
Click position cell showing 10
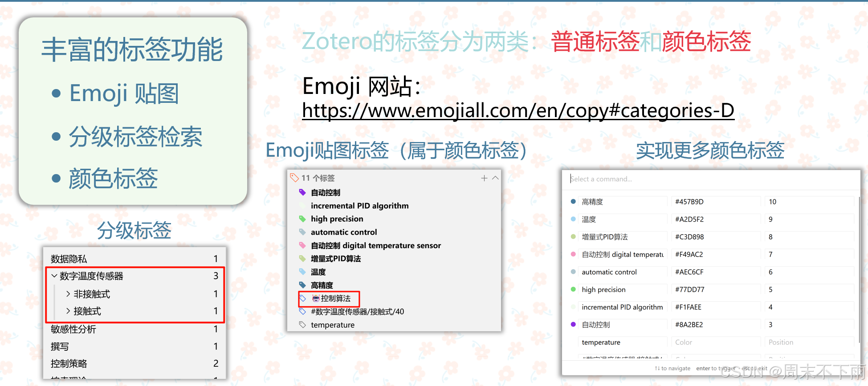pyautogui.click(x=809, y=202)
